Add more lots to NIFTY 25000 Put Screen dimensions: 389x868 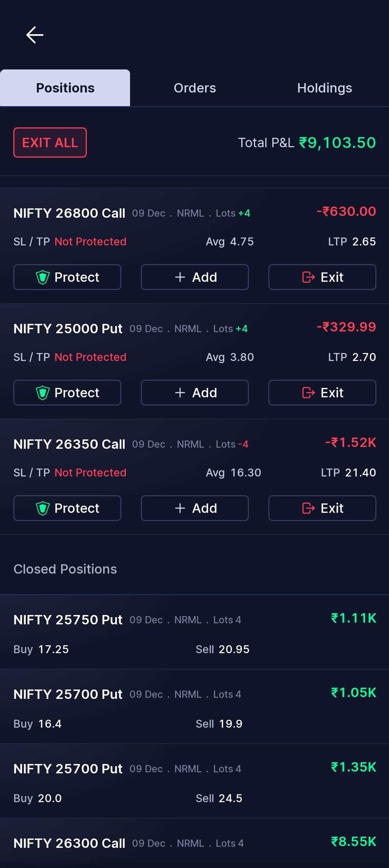coord(195,393)
